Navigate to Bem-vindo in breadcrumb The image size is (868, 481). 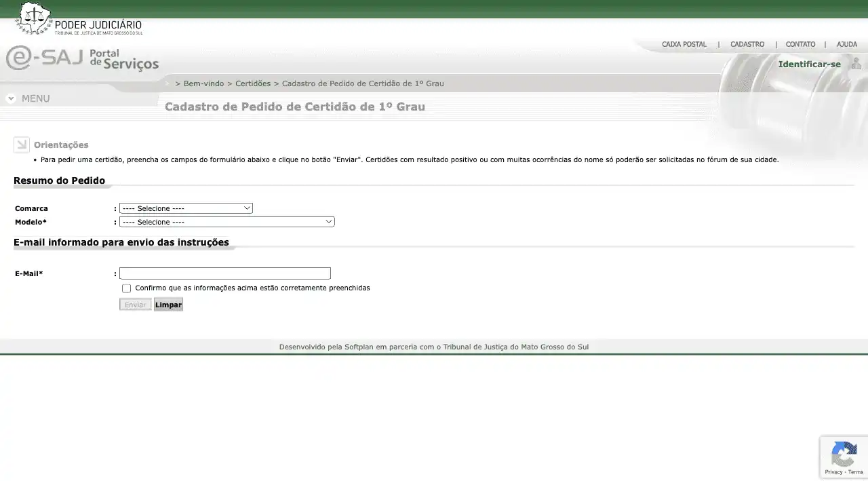pyautogui.click(x=203, y=83)
